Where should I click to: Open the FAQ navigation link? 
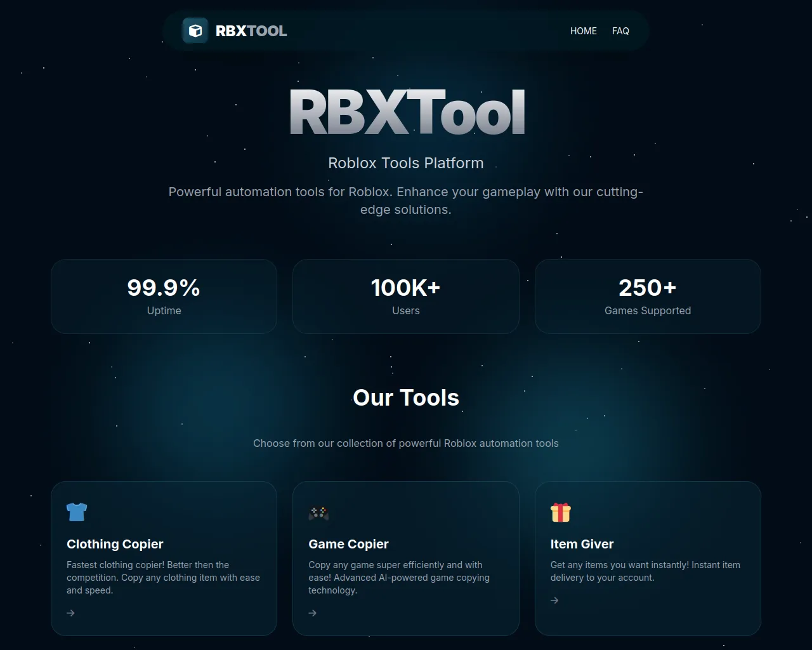[620, 30]
